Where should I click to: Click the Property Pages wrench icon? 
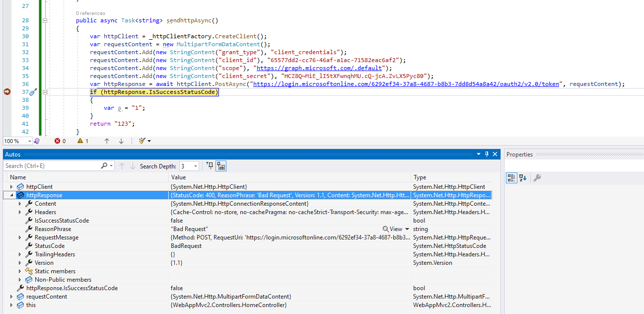(x=537, y=178)
